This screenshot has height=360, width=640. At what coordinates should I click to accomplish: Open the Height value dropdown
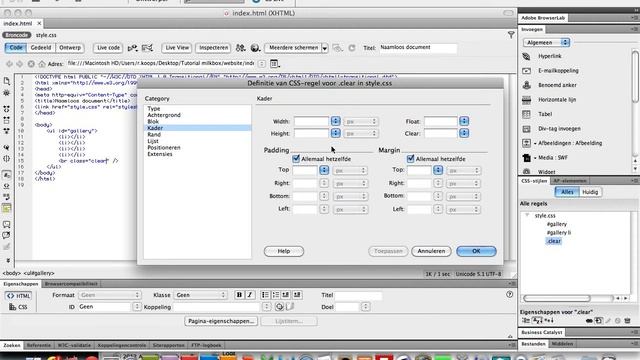click(336, 133)
